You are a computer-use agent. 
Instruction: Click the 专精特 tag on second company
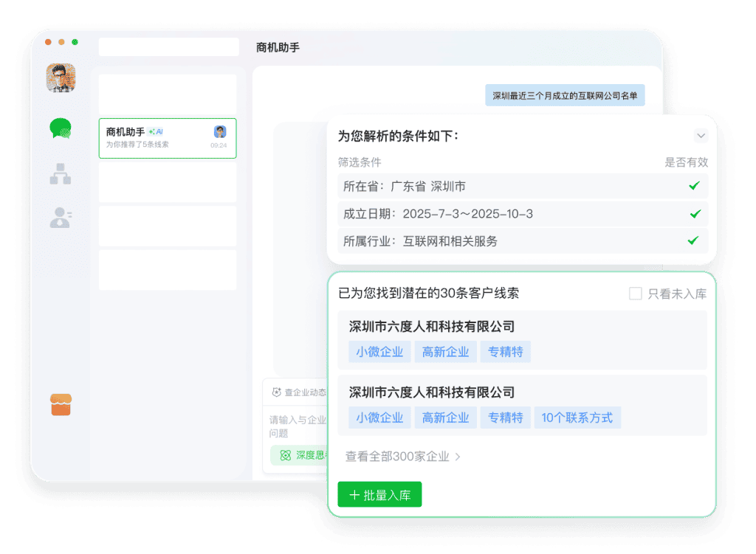[505, 418]
